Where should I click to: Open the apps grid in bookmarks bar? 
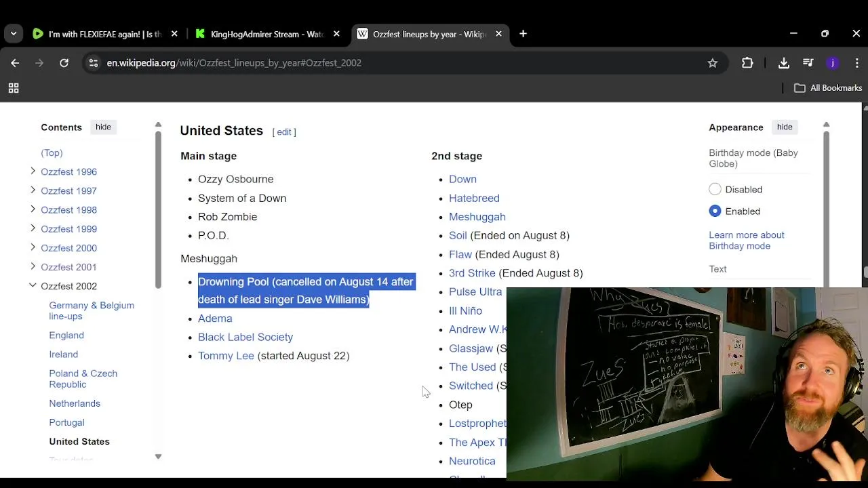[x=14, y=88]
